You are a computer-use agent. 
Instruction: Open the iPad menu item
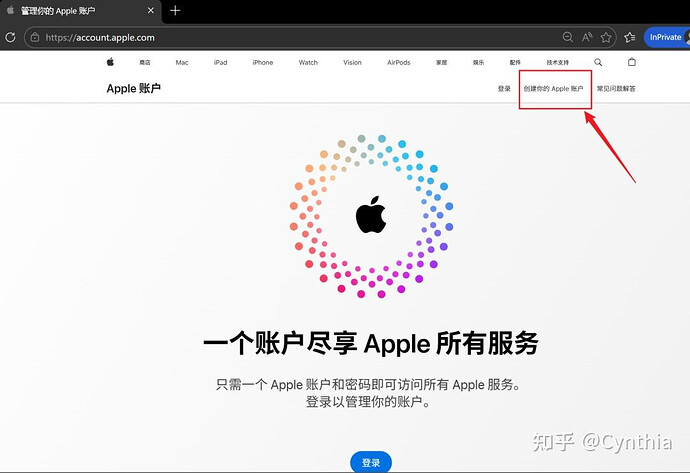point(220,62)
